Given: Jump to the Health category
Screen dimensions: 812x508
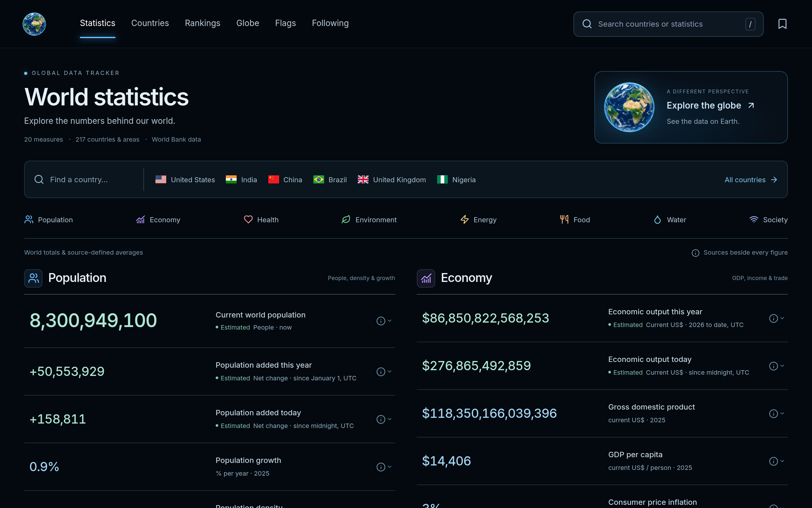Looking at the screenshot, I should pyautogui.click(x=261, y=220).
